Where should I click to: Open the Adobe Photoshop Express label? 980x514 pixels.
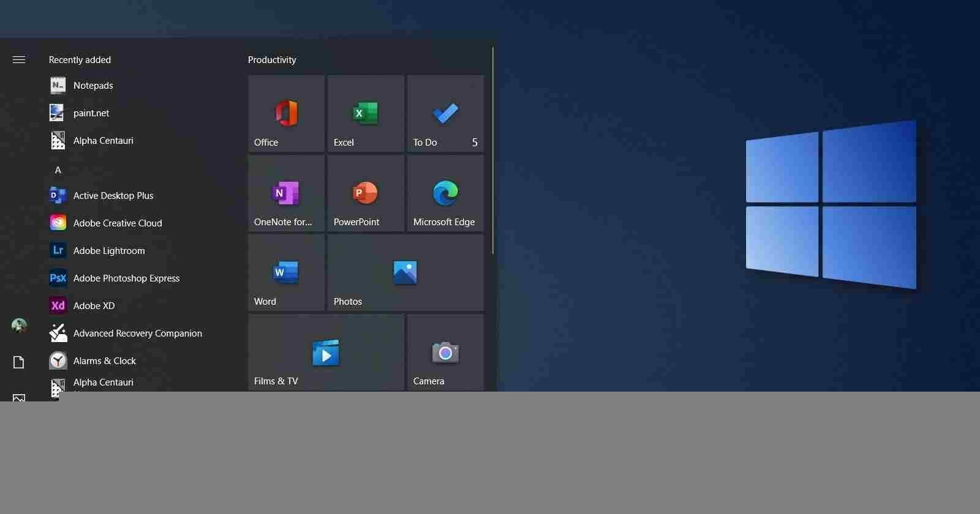coord(126,278)
